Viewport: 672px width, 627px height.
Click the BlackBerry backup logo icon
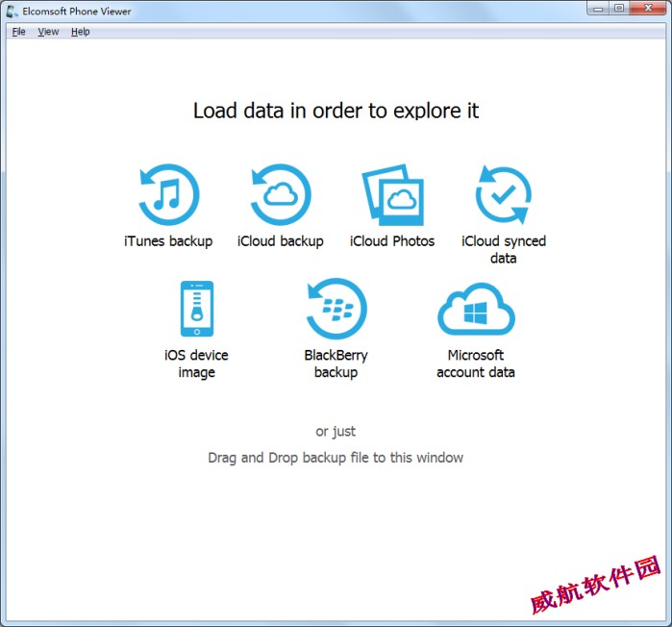click(336, 309)
